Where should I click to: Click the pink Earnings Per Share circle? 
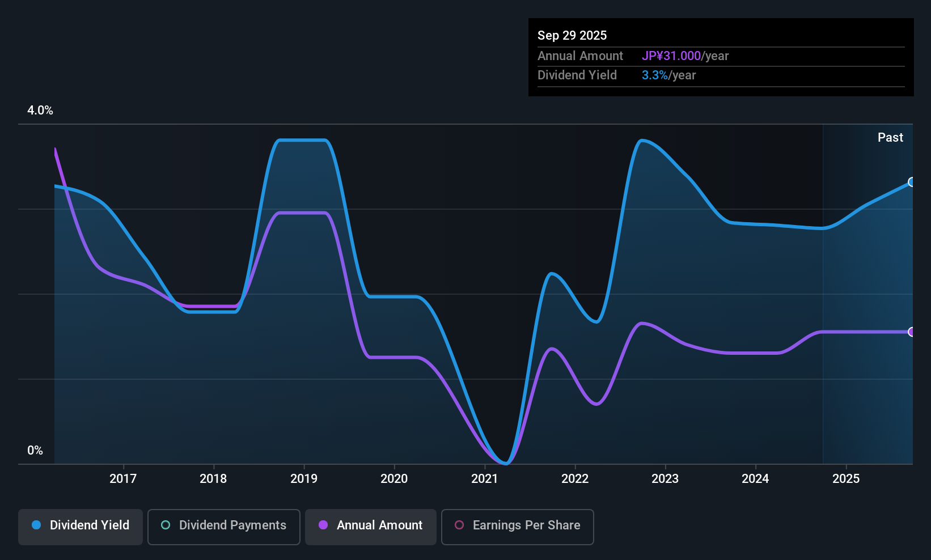click(x=459, y=525)
